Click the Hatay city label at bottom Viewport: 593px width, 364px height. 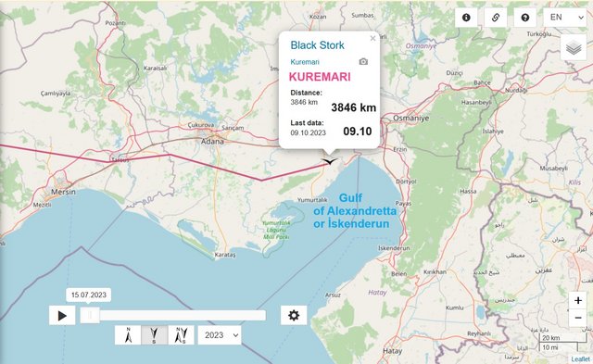[x=393, y=351]
